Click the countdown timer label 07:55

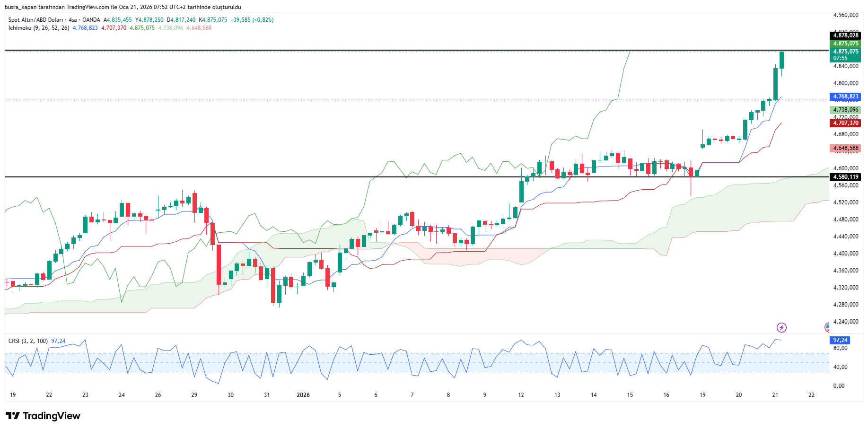pyautogui.click(x=840, y=58)
